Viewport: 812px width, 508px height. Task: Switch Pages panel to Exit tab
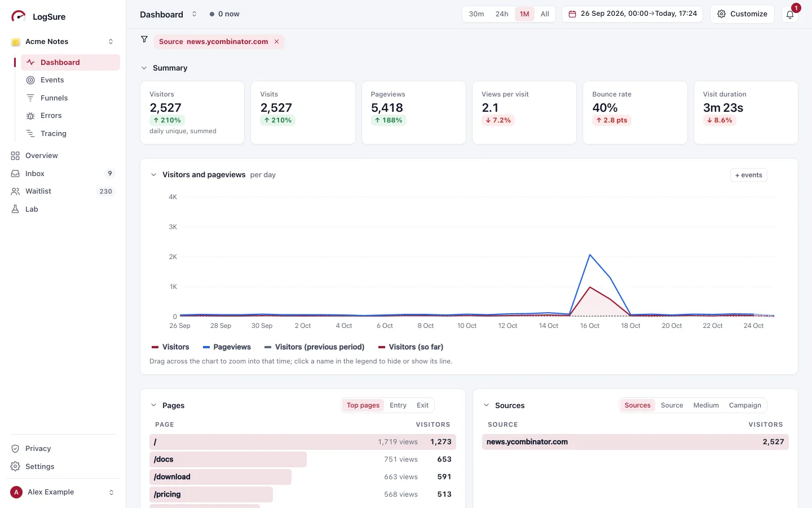tap(422, 405)
